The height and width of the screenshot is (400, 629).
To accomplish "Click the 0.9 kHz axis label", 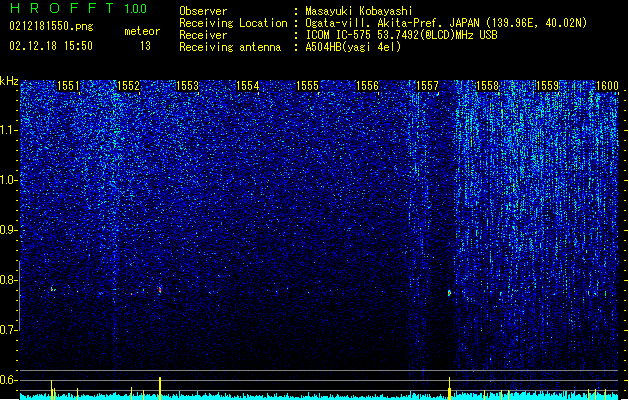I will [9, 230].
